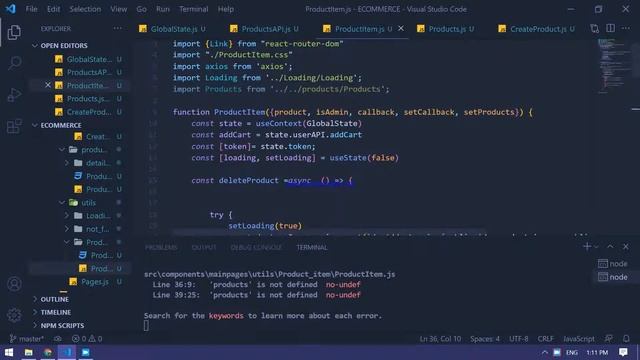Open the File menu

tap(31, 9)
